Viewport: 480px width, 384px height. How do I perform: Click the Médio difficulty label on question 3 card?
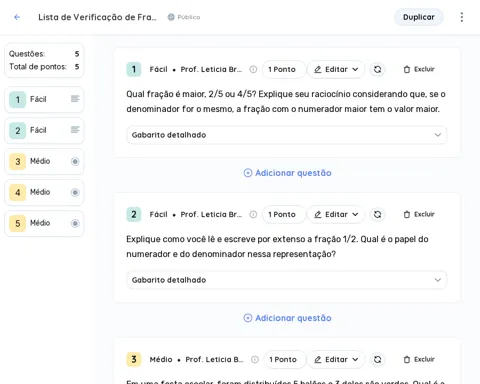[161, 359]
